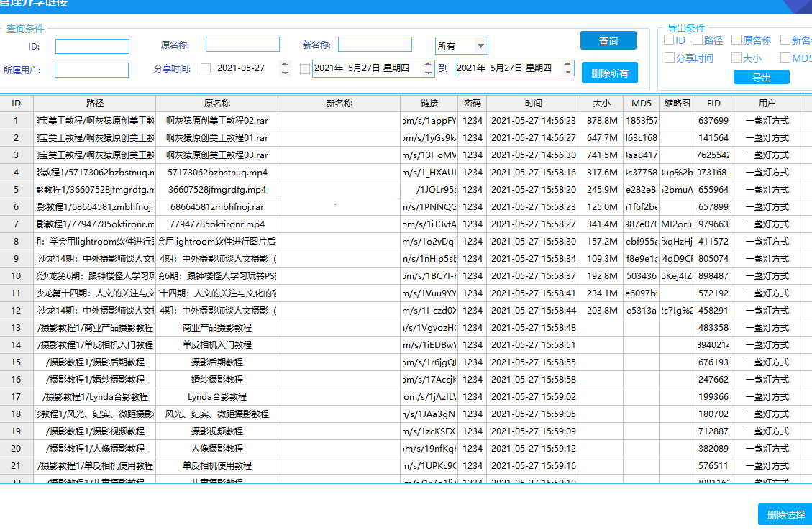
Task: Click the 新名称 query input field
Action: click(375, 45)
